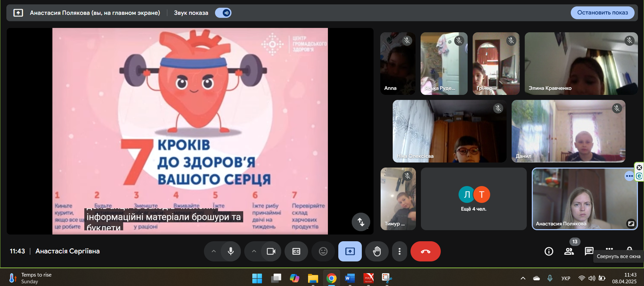The height and width of the screenshot is (286, 644).
Task: Open the chat with everyone icon
Action: pyautogui.click(x=589, y=251)
